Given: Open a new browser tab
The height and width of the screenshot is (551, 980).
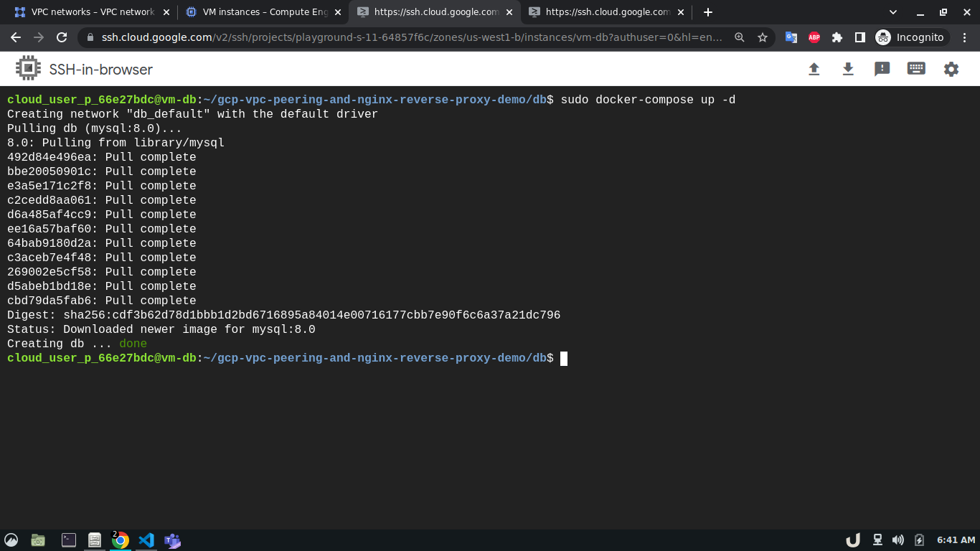Looking at the screenshot, I should (708, 12).
